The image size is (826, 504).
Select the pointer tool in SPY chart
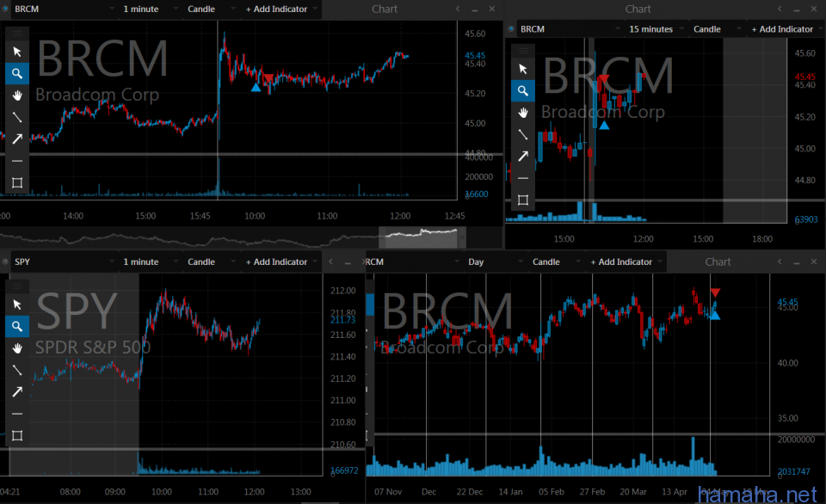(x=17, y=304)
